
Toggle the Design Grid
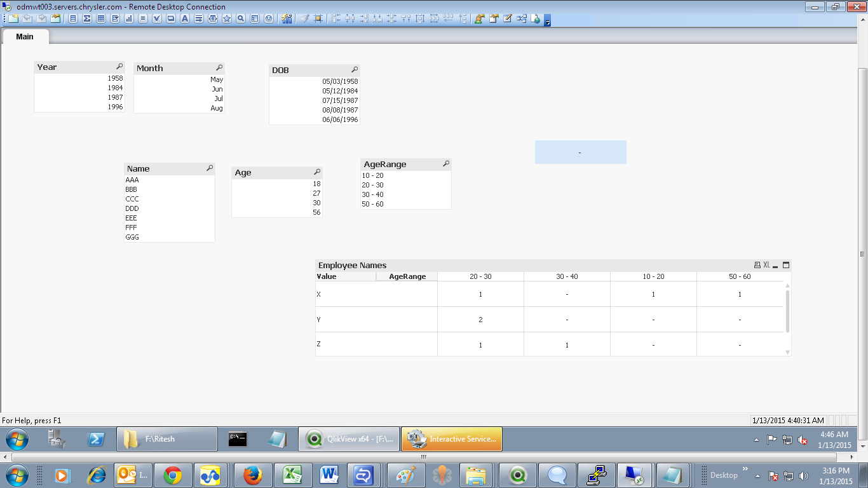pos(318,19)
